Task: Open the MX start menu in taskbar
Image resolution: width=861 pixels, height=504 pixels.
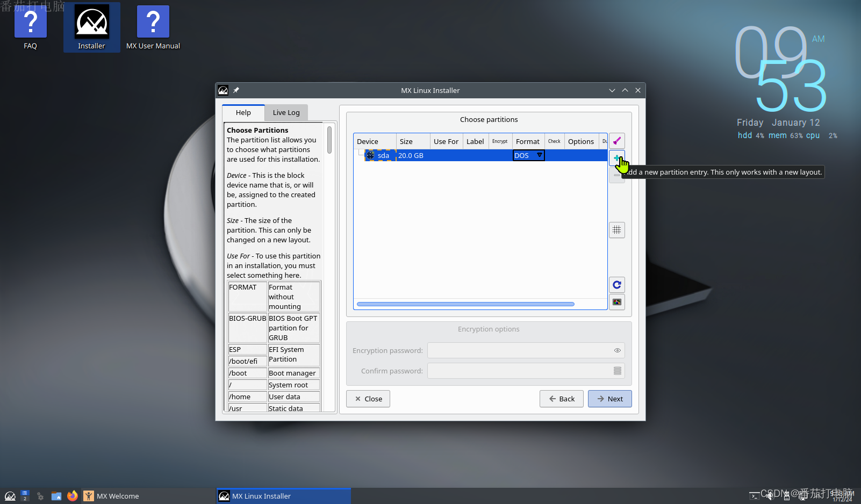Action: [x=10, y=496]
